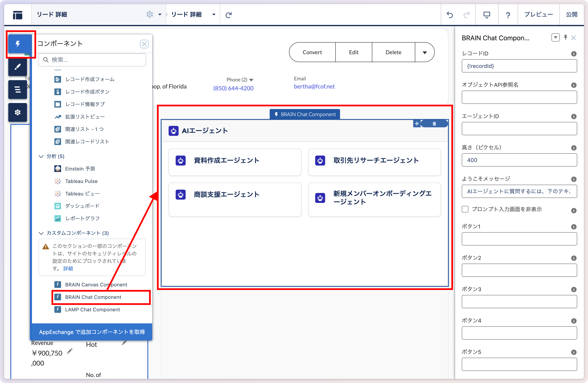The width and height of the screenshot is (588, 383).
Task: Pin the property editor panel
Action: pos(565,38)
